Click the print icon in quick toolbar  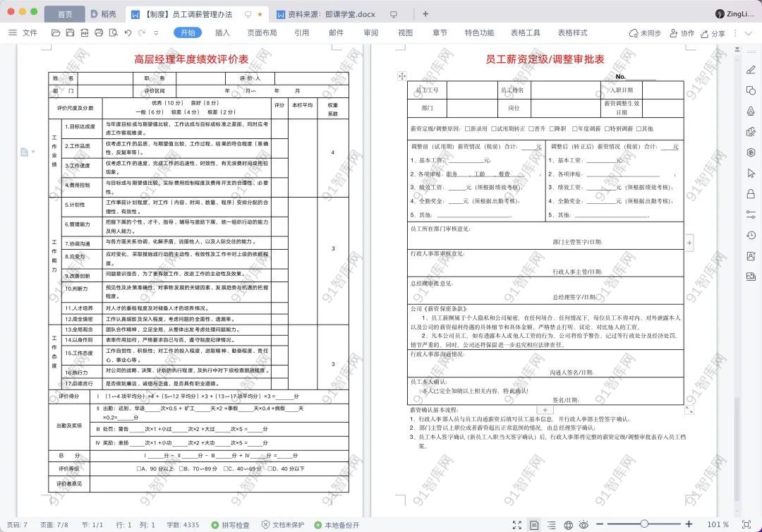tap(99, 32)
